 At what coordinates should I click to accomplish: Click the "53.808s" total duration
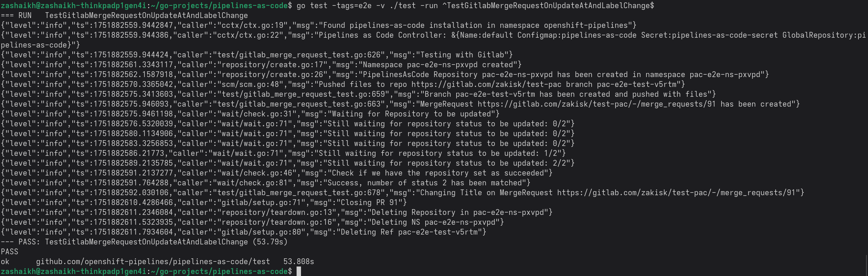(299, 261)
